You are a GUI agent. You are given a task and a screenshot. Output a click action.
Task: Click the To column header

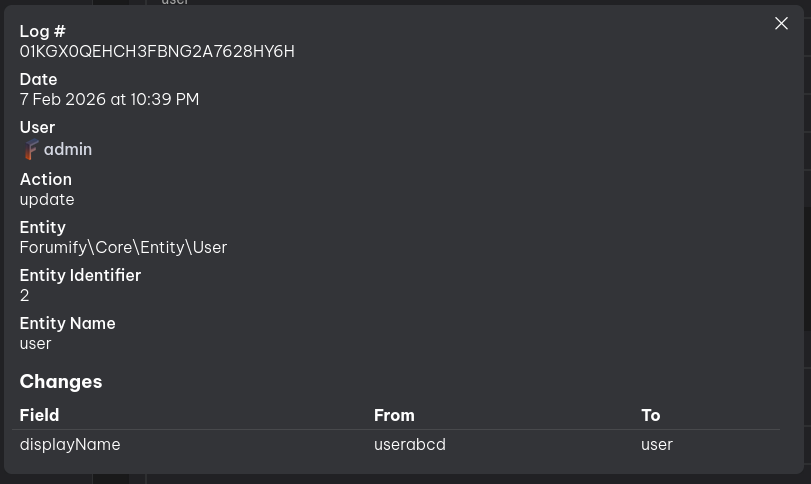[650, 415]
